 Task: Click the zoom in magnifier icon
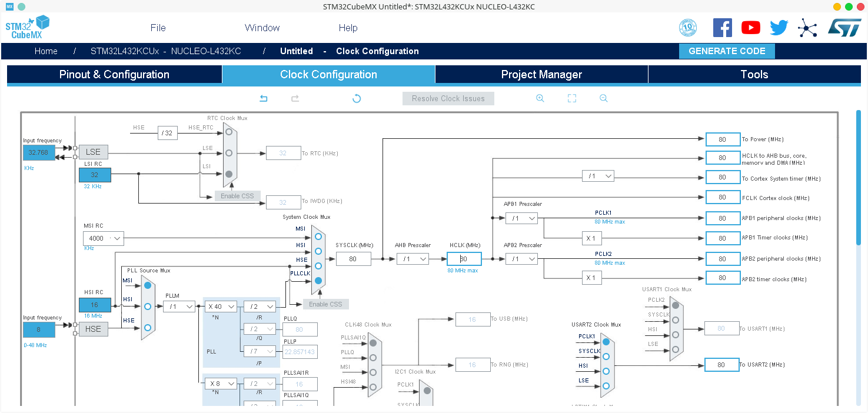pos(540,98)
